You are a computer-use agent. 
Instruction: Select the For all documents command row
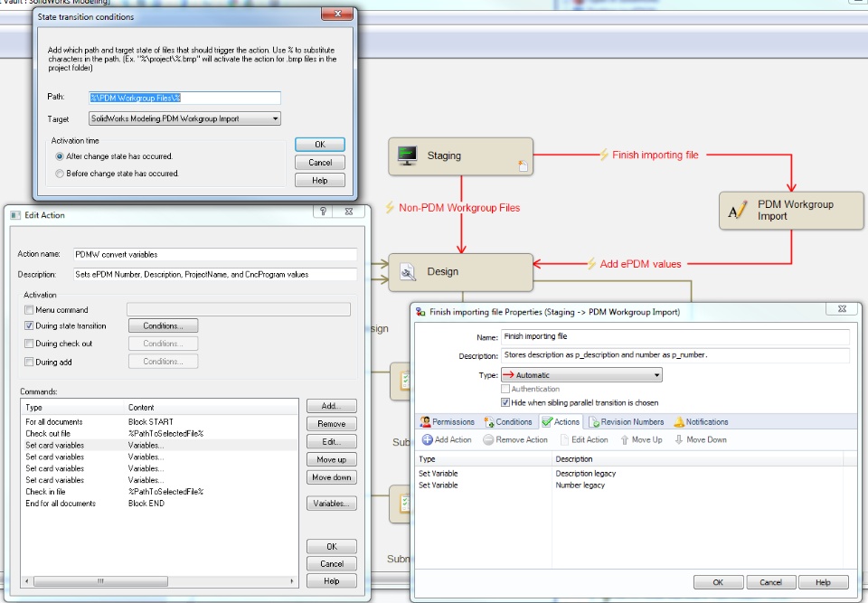pyautogui.click(x=159, y=422)
